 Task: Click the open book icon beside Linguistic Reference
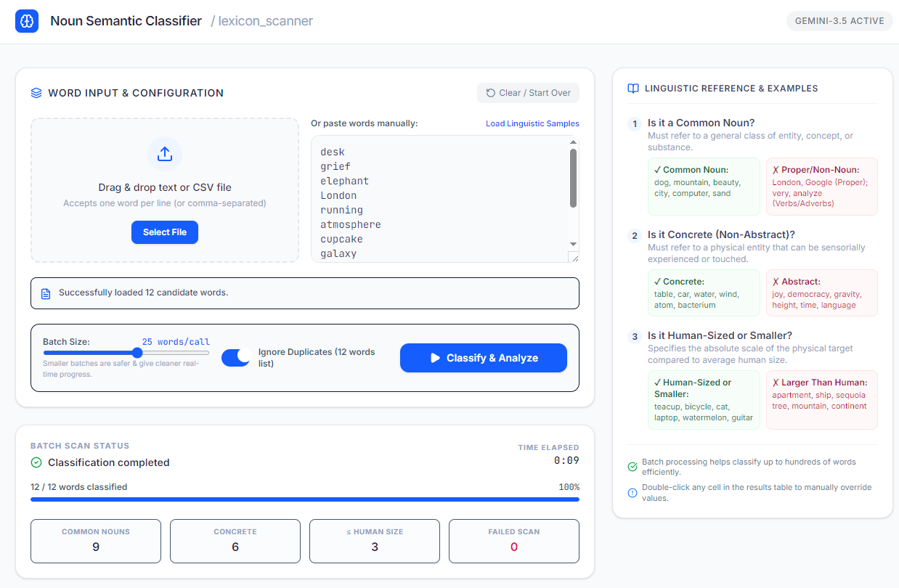click(x=633, y=89)
